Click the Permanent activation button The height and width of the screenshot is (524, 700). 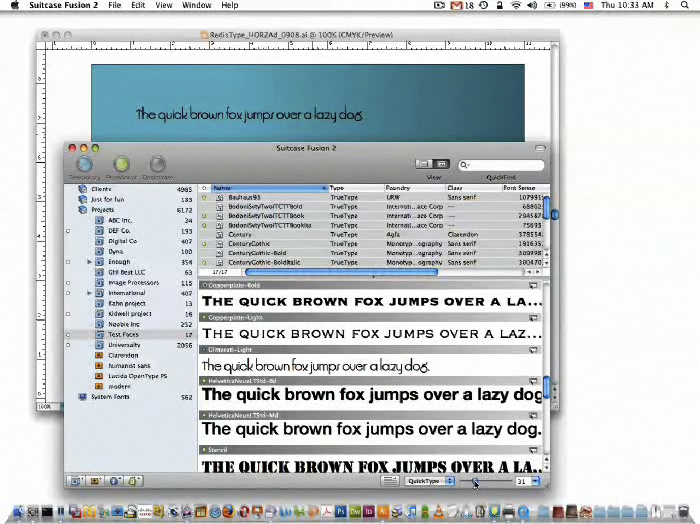(121, 164)
